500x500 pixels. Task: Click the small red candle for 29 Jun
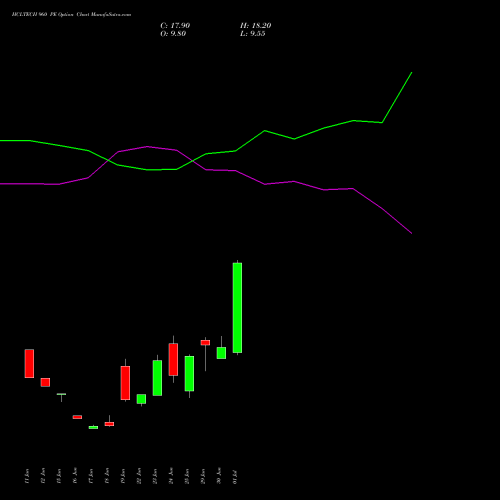205,343
